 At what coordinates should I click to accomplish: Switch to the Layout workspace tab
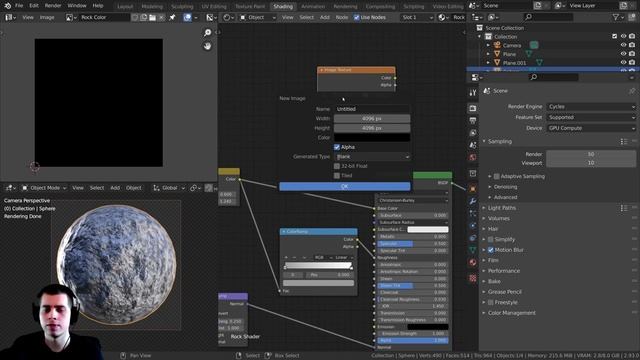(x=125, y=7)
